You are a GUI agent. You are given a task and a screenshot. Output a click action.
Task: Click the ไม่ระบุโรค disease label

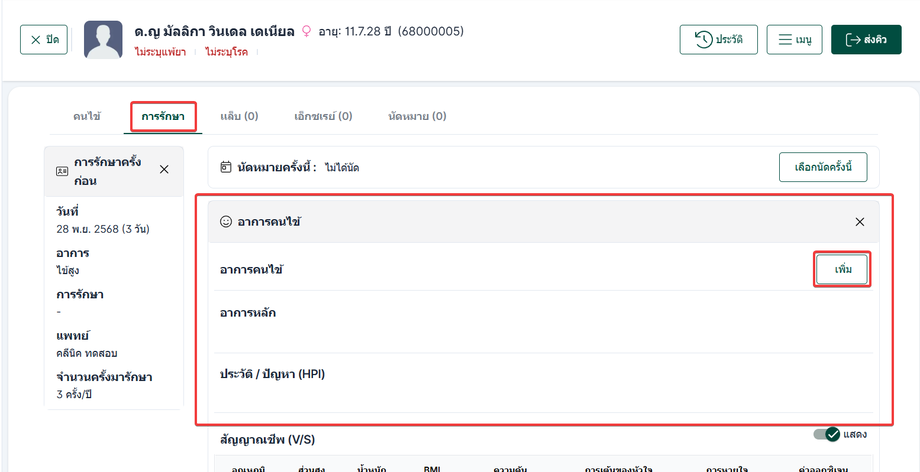coord(226,52)
